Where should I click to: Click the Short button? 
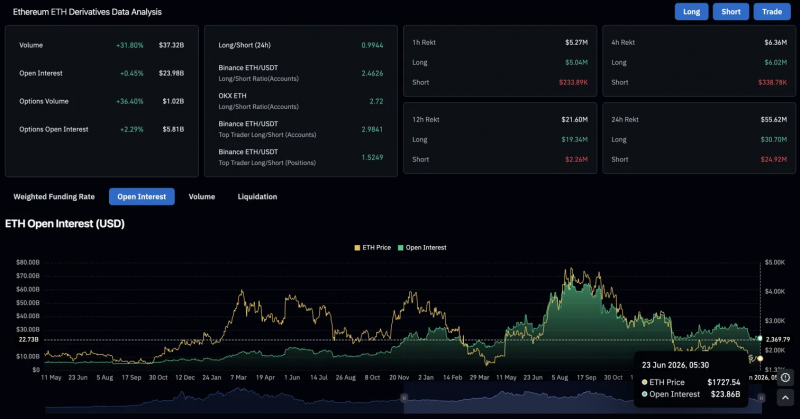pos(731,12)
